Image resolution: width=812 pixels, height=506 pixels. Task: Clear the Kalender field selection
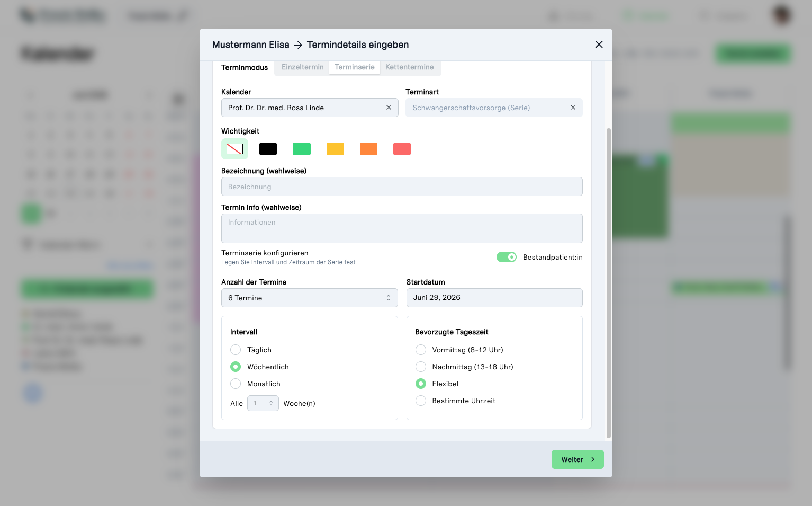389,108
